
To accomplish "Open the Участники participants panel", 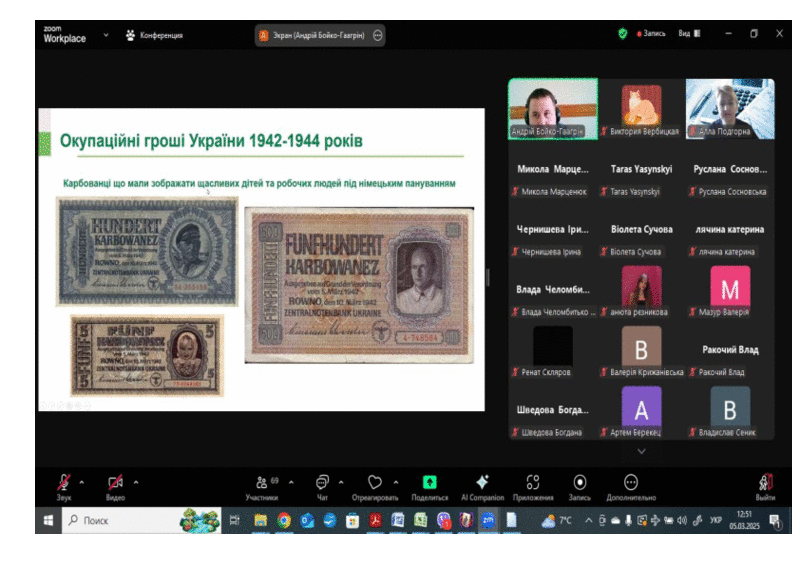I will coord(262,487).
